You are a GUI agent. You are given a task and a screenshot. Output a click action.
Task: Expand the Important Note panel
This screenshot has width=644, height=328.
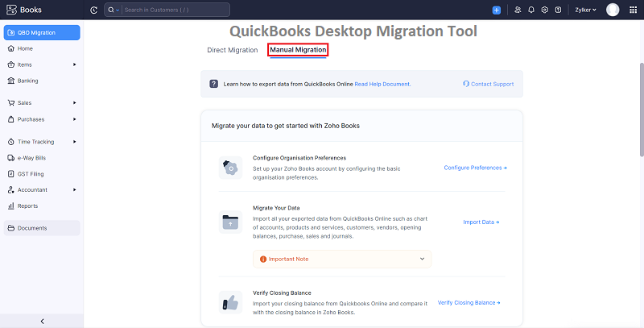point(342,259)
